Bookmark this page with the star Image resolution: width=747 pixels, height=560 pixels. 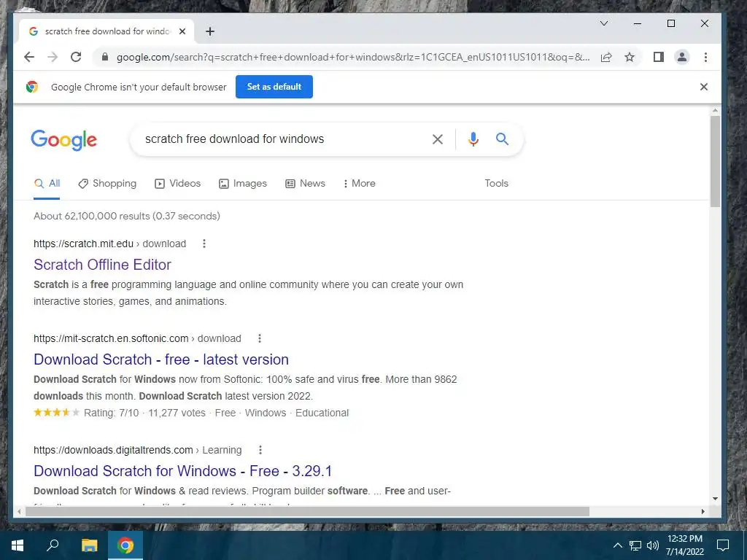point(630,57)
